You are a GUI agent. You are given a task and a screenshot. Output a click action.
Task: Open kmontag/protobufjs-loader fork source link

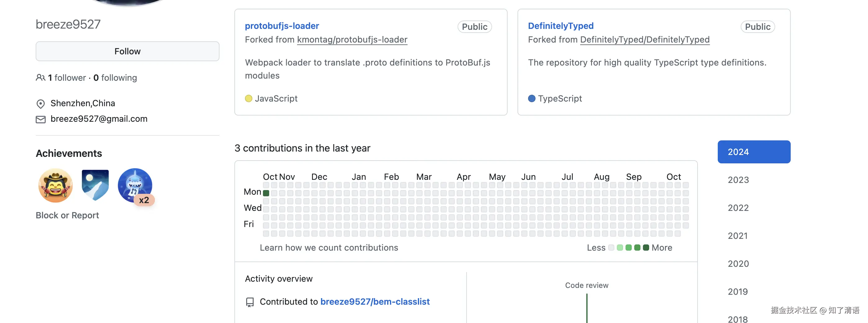click(352, 40)
